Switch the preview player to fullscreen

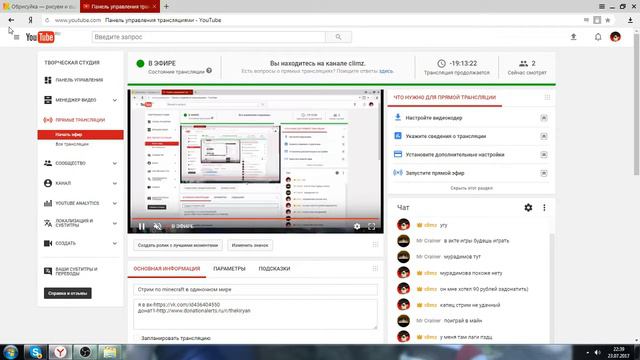tap(371, 226)
